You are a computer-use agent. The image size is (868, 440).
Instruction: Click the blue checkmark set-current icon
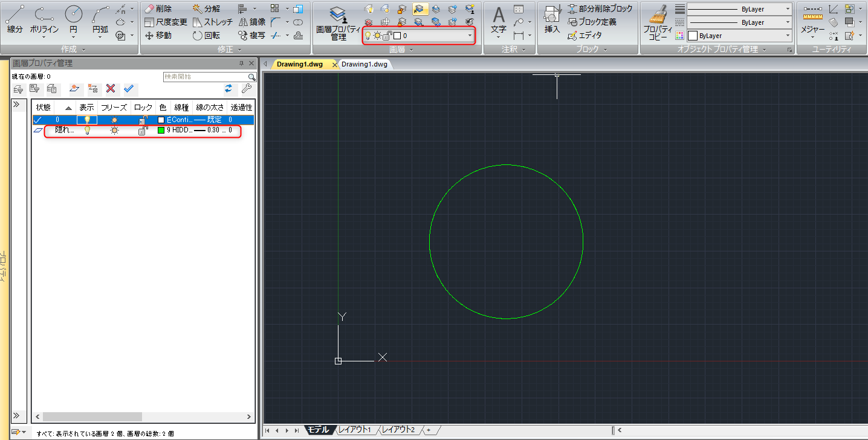(x=129, y=88)
